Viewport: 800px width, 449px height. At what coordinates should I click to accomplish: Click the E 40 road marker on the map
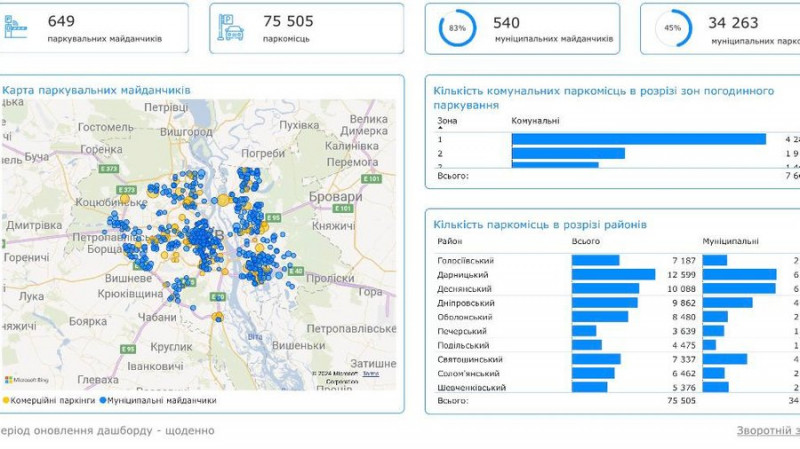(x=295, y=271)
